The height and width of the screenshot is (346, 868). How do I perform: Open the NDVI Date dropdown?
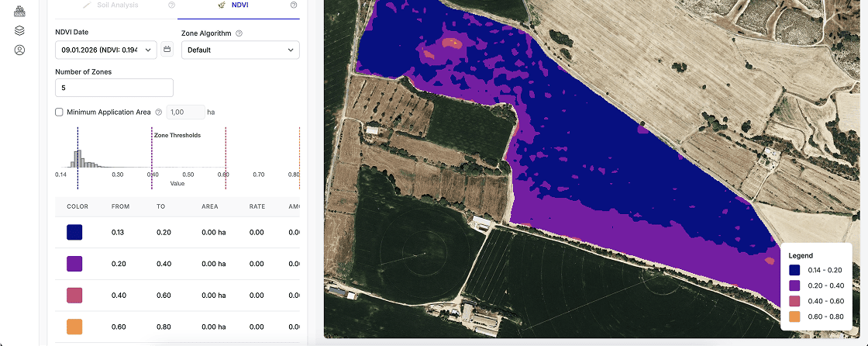point(105,50)
